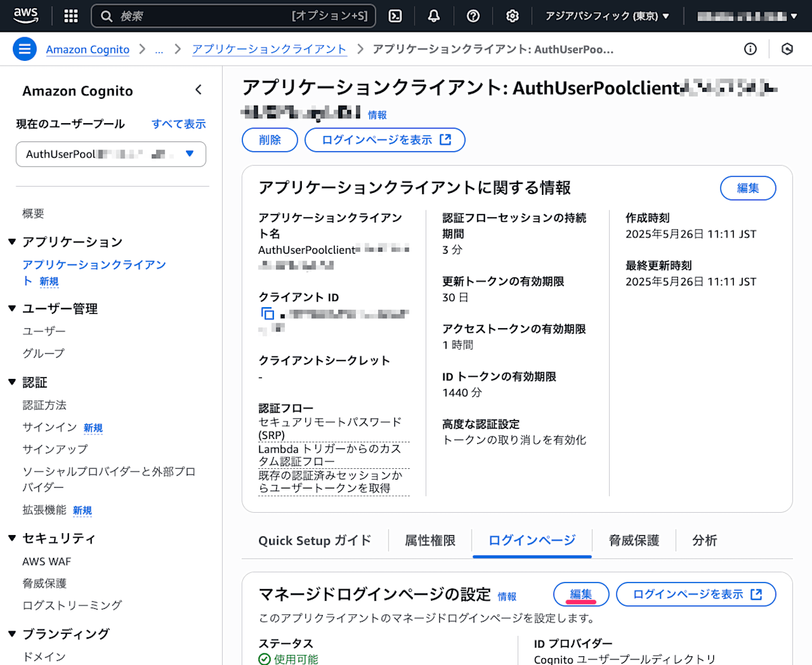The height and width of the screenshot is (665, 812).
Task: Open ドメイン in the sidebar
Action: pyautogui.click(x=44, y=656)
